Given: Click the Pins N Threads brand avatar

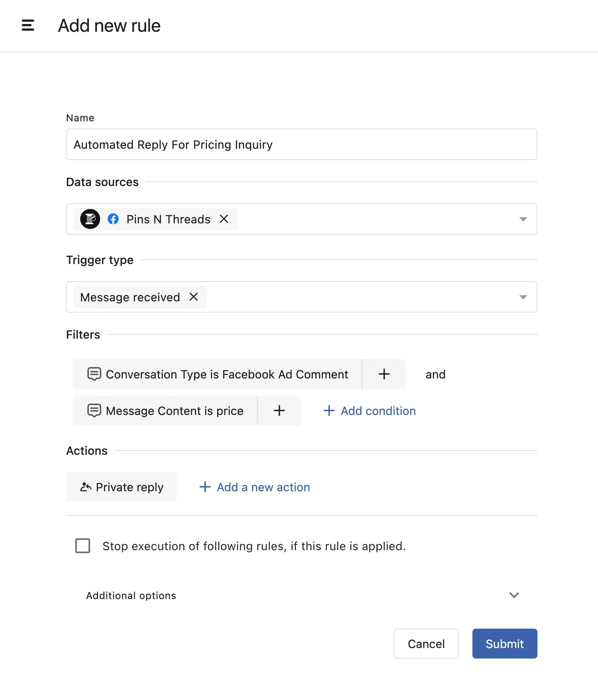Looking at the screenshot, I should (x=89, y=219).
